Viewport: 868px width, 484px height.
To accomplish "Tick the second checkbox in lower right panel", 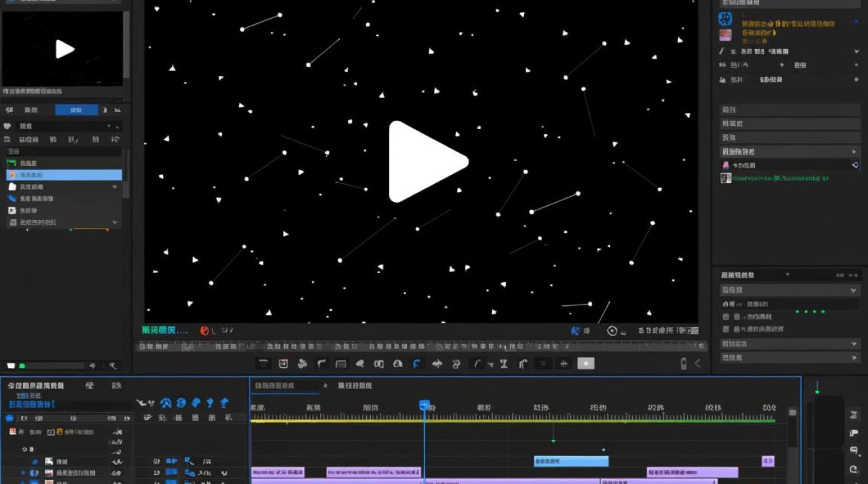I will pyautogui.click(x=727, y=329).
